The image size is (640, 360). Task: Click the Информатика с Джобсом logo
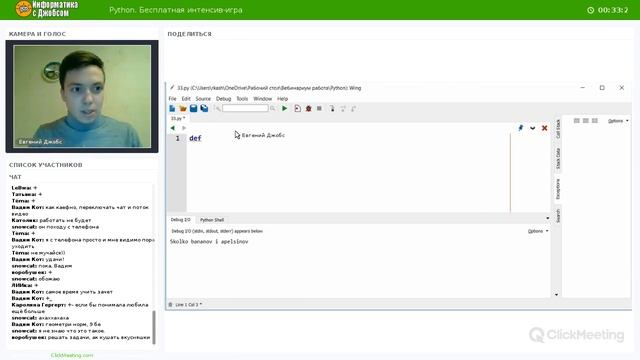coord(47,9)
